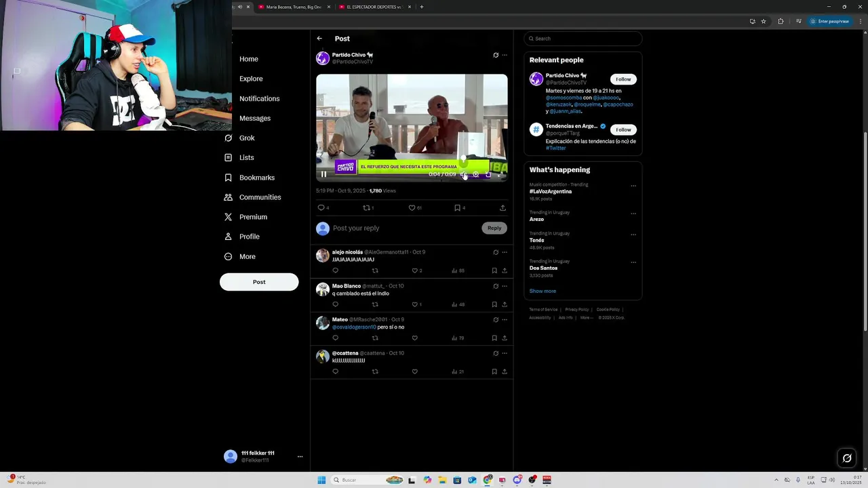
Task: Click the Grok icon on Partido Chivo post
Action: pos(496,55)
